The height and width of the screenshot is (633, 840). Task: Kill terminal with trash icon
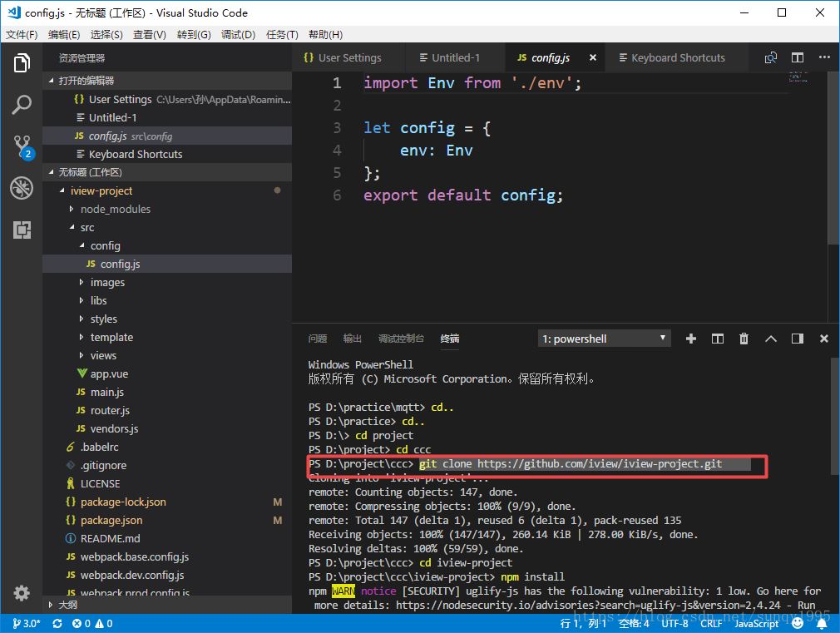tap(744, 339)
